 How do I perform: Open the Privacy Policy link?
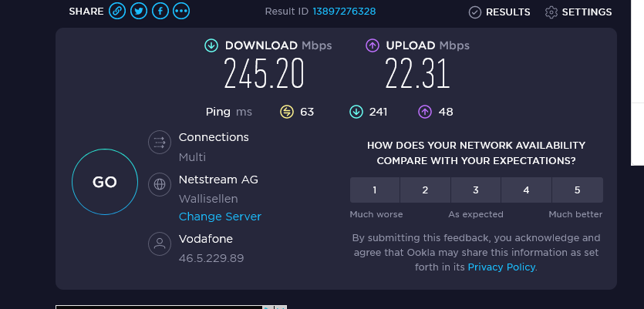tap(501, 267)
